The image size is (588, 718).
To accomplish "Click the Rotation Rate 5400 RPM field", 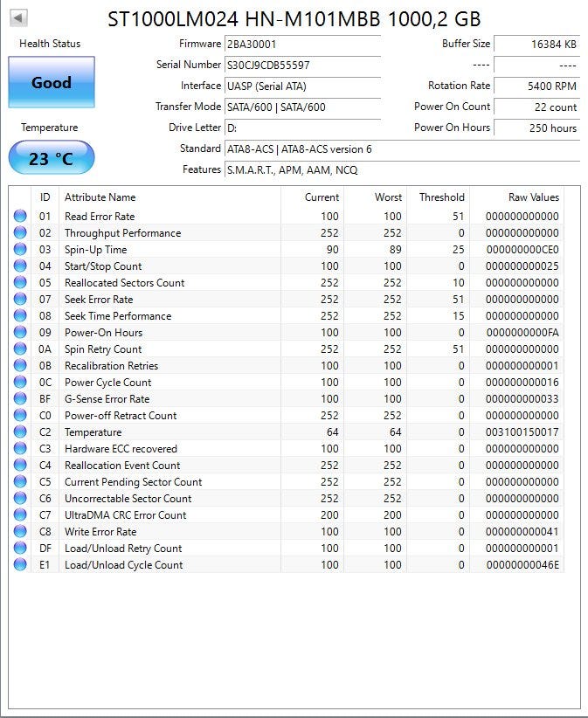I will (x=536, y=86).
